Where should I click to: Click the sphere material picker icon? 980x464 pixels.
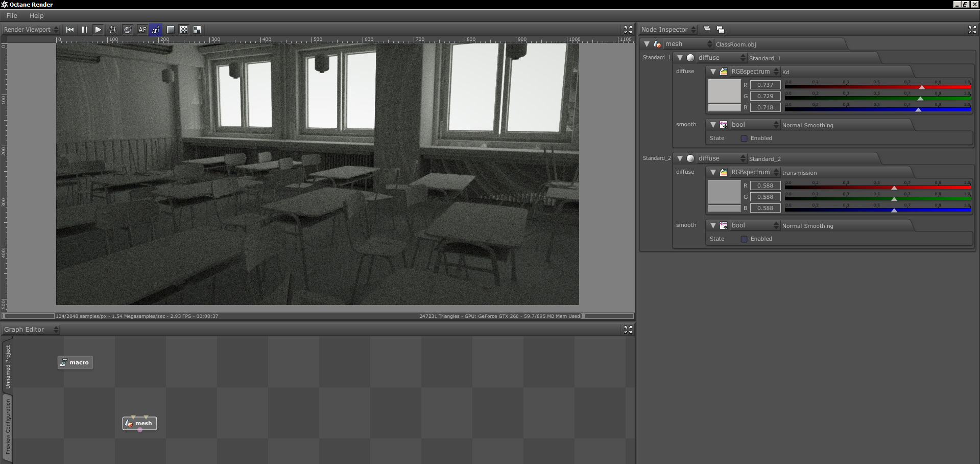(x=127, y=30)
